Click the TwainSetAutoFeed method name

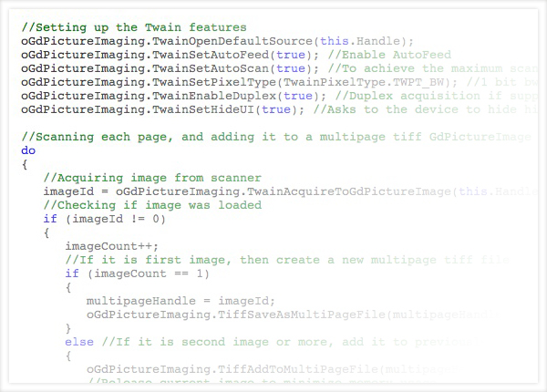(206, 55)
